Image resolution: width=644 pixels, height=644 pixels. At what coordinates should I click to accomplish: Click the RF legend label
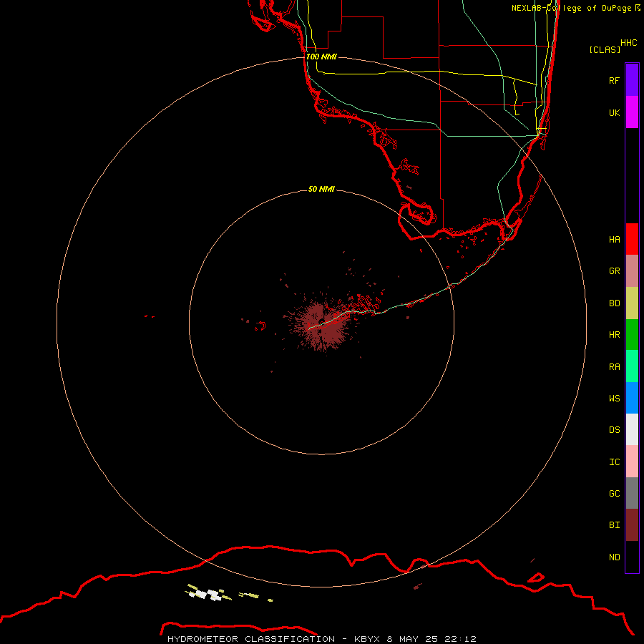(x=615, y=80)
